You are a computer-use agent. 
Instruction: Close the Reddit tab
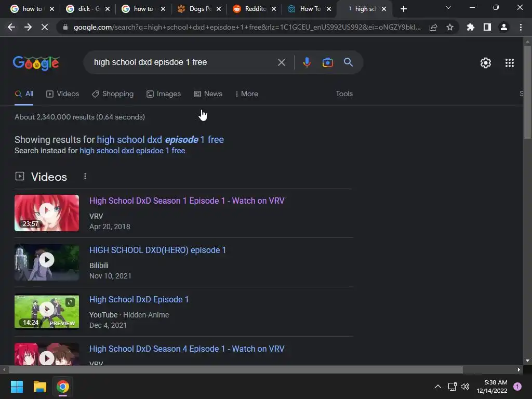[274, 9]
